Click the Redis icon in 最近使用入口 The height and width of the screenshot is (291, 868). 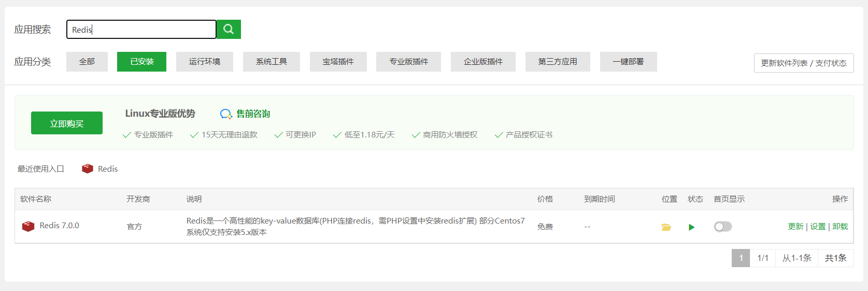[88, 169]
